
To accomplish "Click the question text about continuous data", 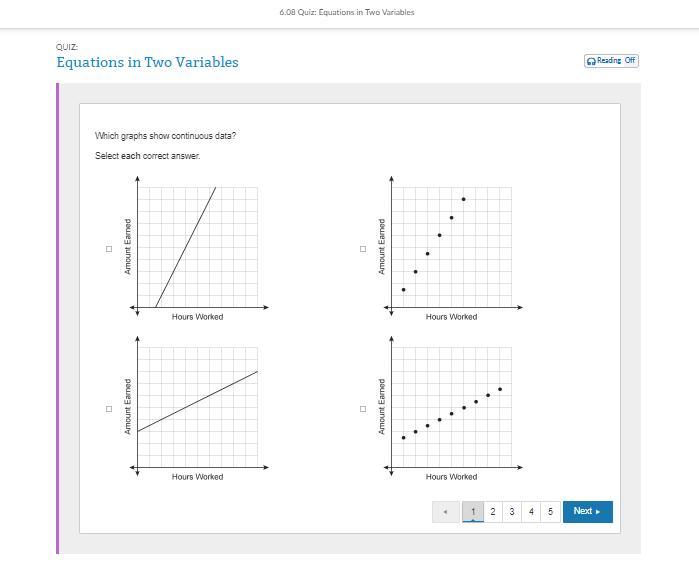I will click(x=166, y=136).
